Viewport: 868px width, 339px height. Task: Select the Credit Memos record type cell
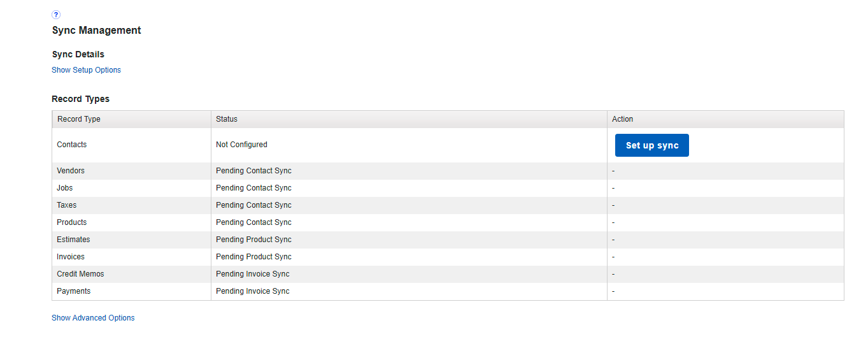pos(80,274)
